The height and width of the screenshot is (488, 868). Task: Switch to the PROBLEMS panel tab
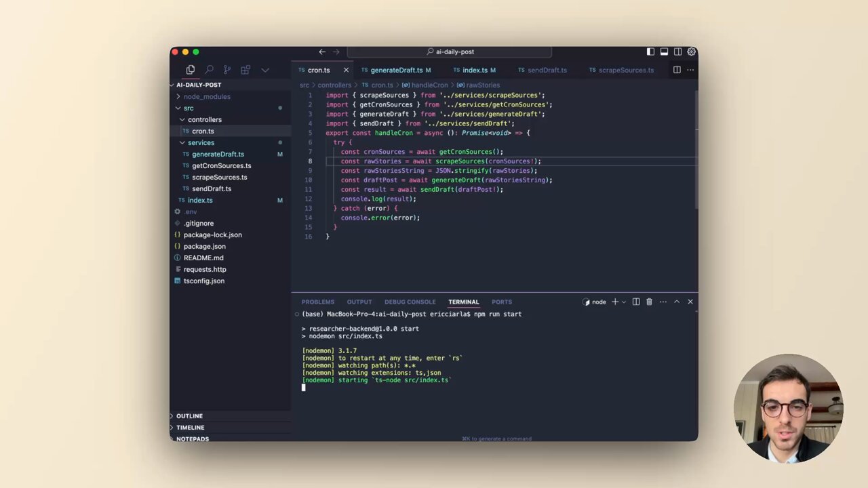point(317,302)
